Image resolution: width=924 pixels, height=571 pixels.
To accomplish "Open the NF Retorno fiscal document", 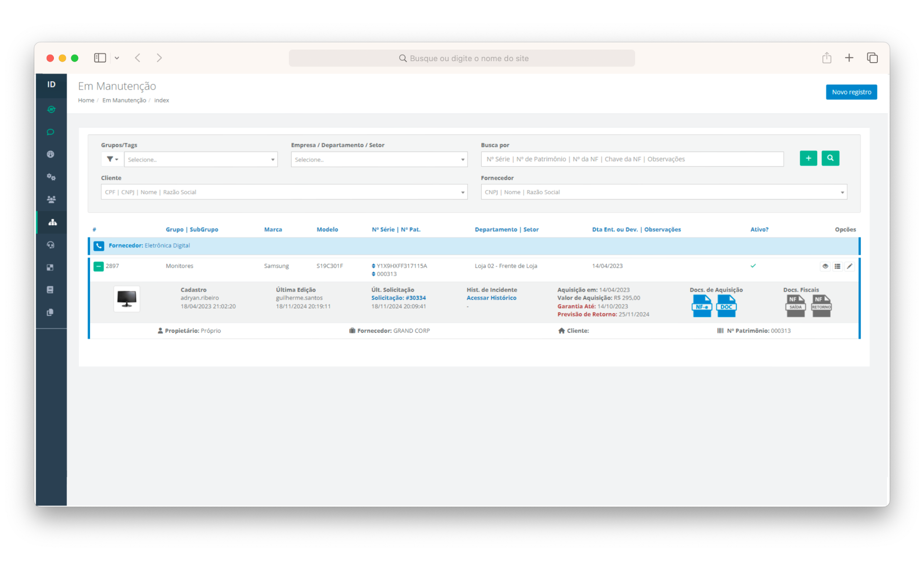I will 821,306.
